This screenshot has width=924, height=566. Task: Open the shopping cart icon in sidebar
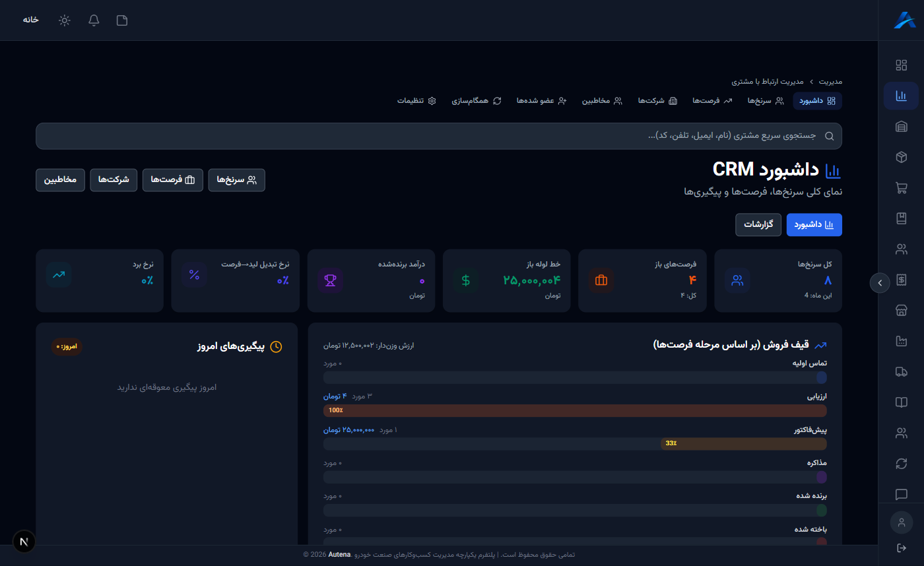901,188
